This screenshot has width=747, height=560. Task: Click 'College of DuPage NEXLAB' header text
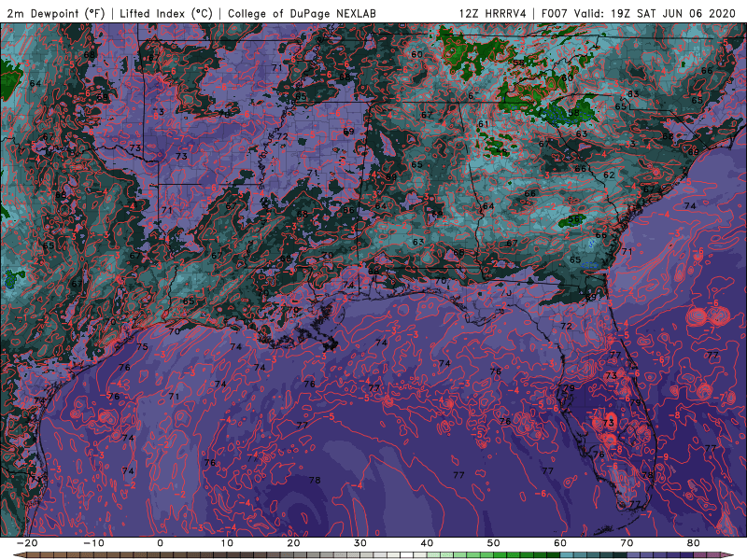(x=302, y=13)
